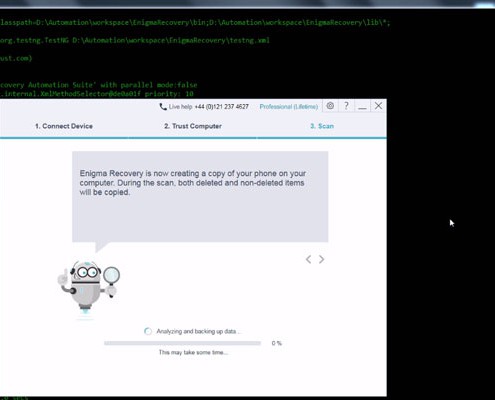This screenshot has height=400, width=495.
Task: Click the terminal classpath line in console window
Action: point(195,23)
